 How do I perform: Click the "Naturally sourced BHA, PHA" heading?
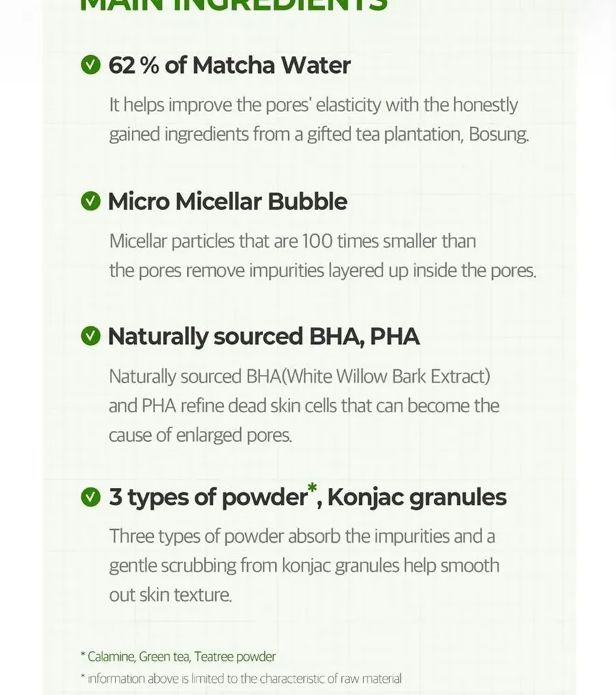264,337
